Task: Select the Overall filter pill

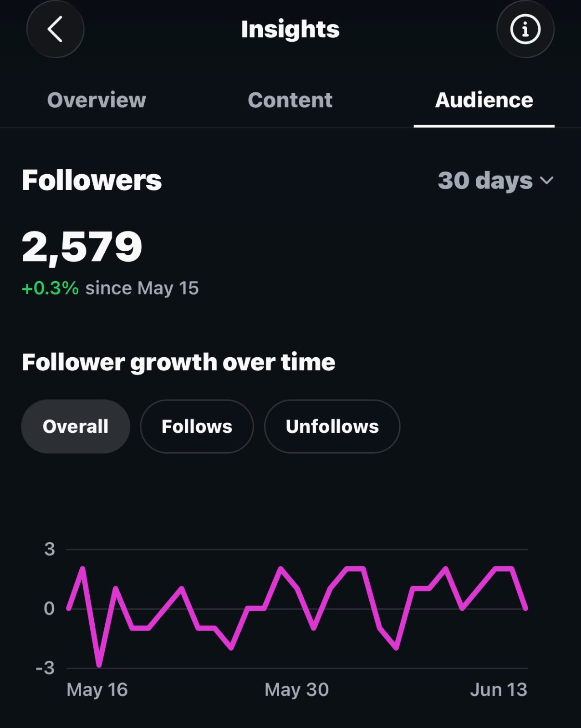Action: tap(76, 426)
